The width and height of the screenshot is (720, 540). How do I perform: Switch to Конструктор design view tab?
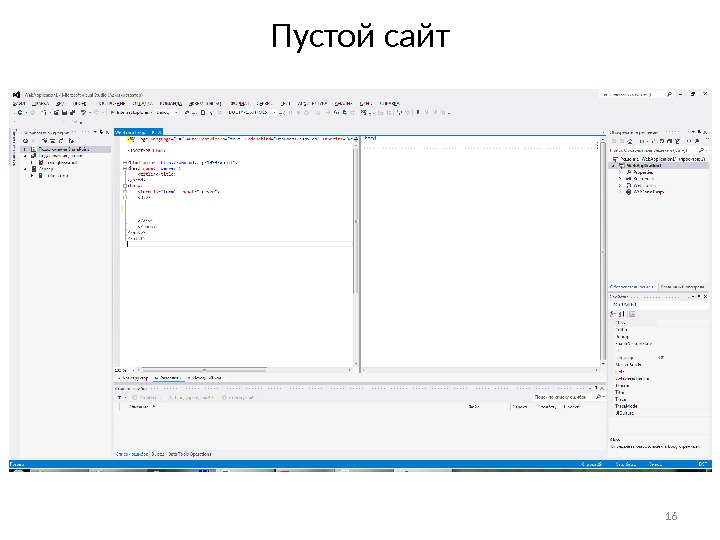pos(134,378)
